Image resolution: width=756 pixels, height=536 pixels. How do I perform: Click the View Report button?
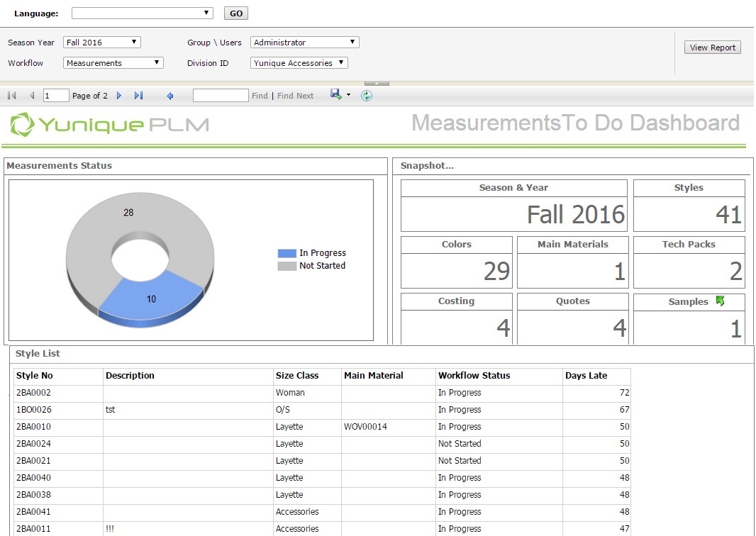pyautogui.click(x=713, y=48)
